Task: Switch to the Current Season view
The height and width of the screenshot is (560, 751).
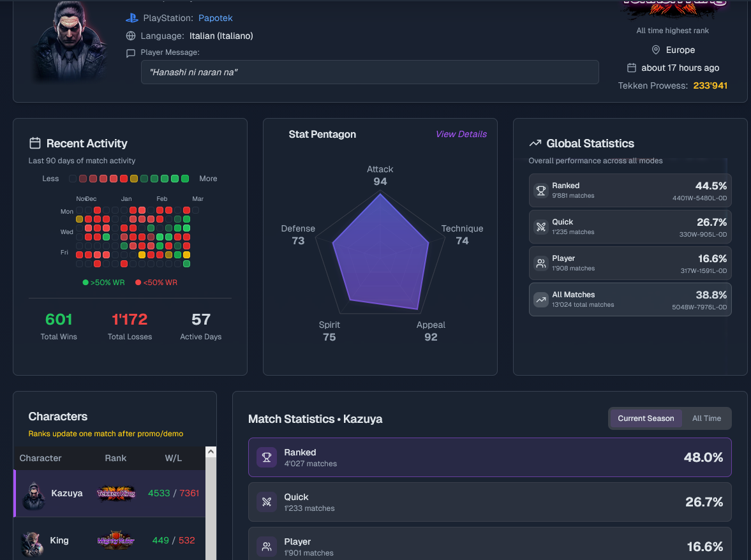Action: tap(646, 418)
